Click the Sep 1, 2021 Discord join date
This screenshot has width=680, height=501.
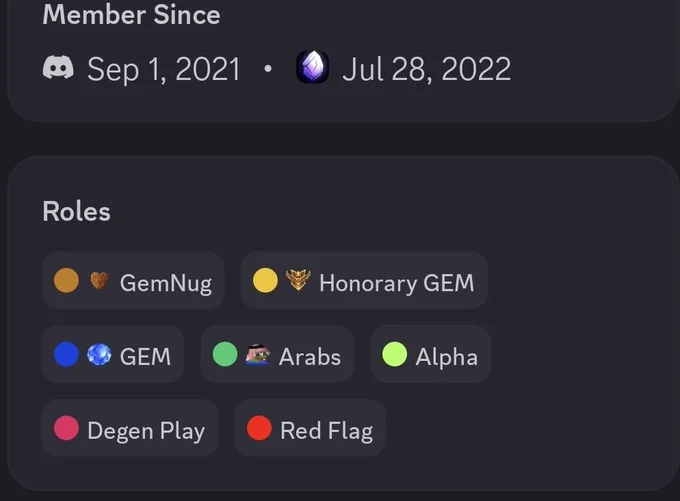point(164,69)
